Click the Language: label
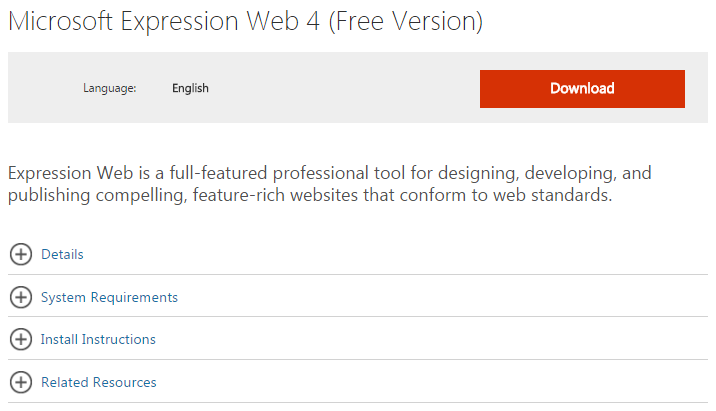 pyautogui.click(x=109, y=88)
